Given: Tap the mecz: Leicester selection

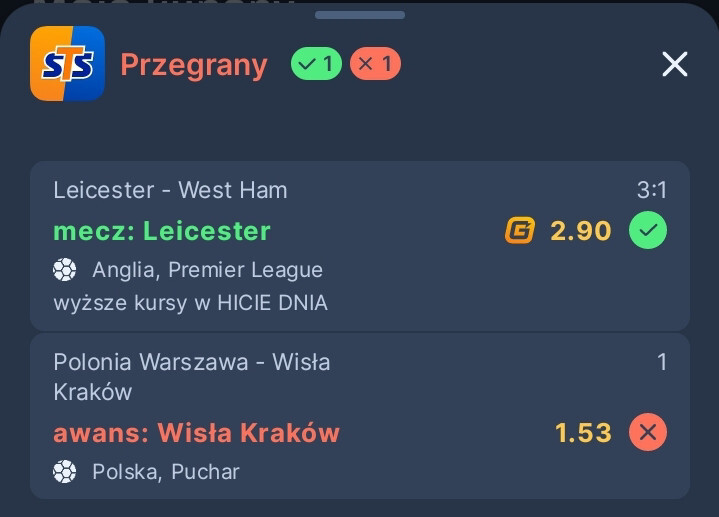Looking at the screenshot, I should coord(162,231).
